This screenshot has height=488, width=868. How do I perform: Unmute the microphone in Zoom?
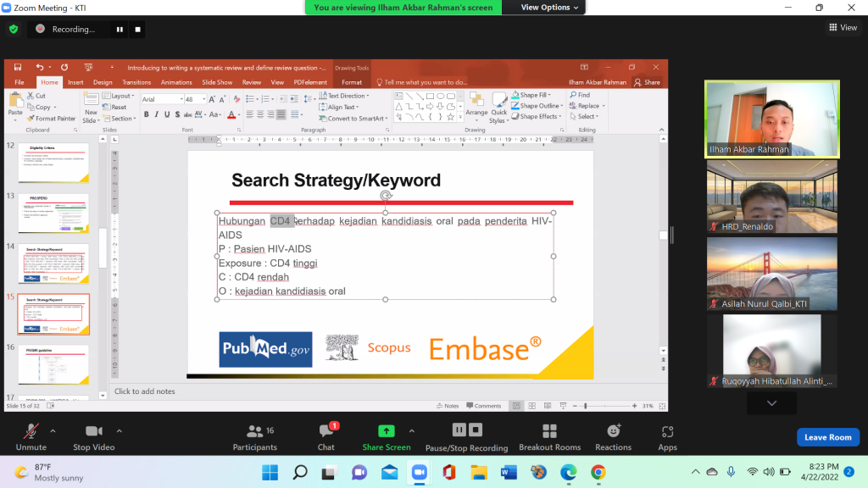coord(31,437)
